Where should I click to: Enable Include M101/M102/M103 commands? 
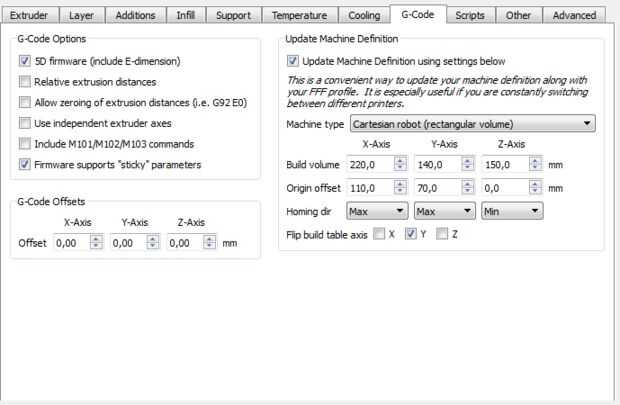point(25,144)
